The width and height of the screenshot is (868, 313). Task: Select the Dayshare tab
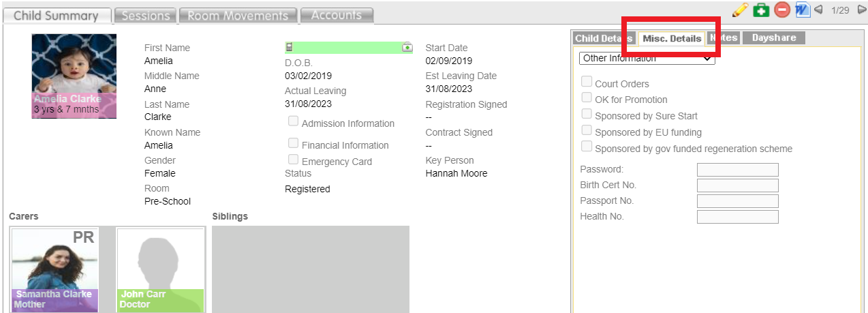click(774, 38)
